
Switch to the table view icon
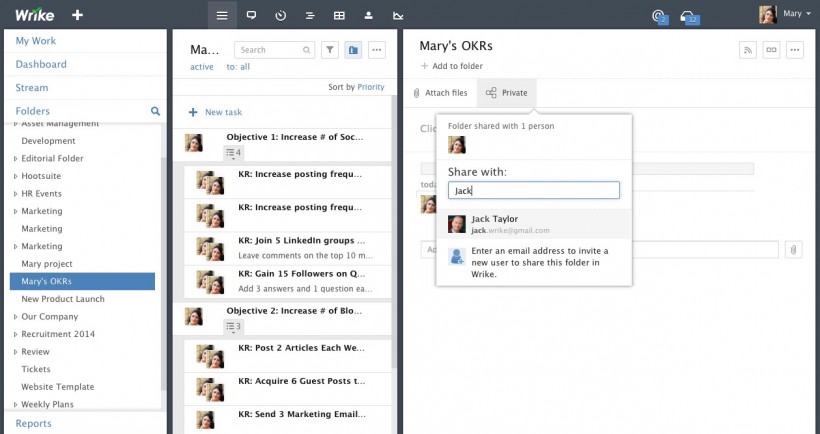point(339,15)
